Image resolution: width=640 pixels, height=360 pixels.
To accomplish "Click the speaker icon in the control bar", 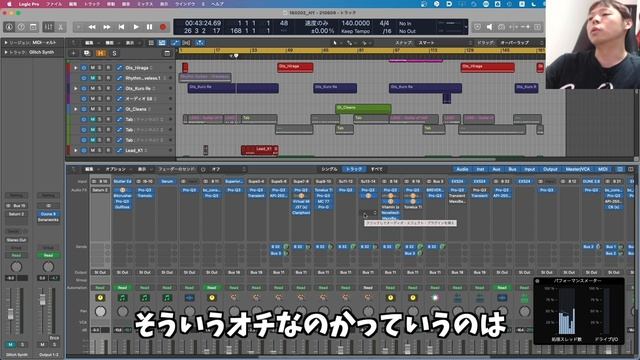I will pos(489,27).
